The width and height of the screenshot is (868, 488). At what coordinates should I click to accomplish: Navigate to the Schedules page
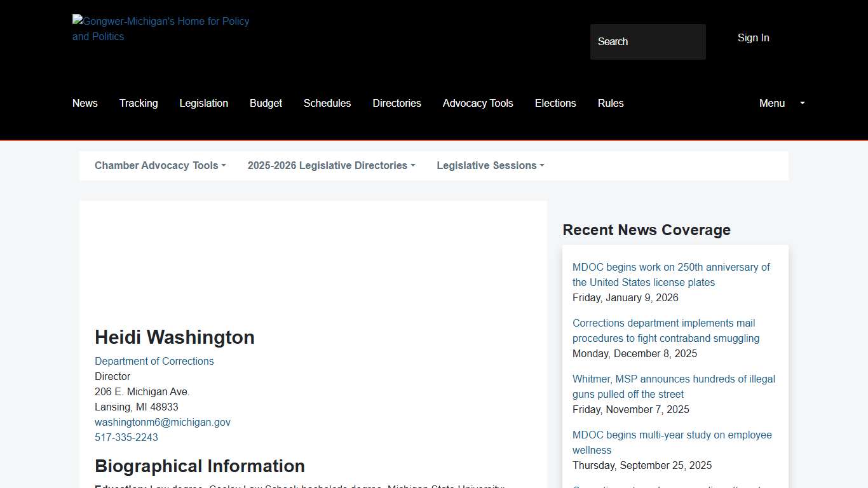(x=327, y=103)
